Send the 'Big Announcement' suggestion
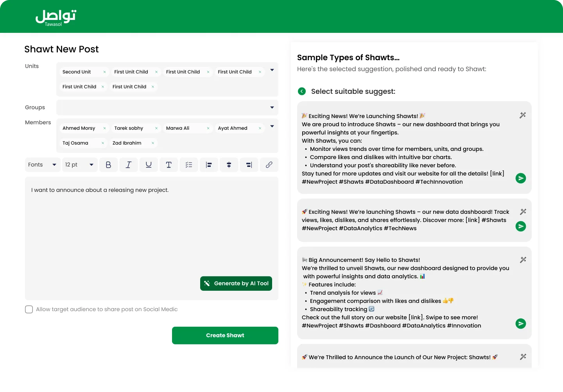 [521, 324]
